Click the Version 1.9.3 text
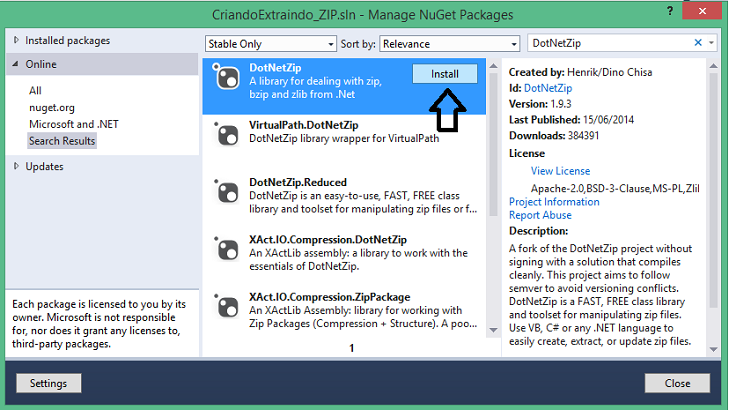The image size is (729, 410). [x=540, y=104]
